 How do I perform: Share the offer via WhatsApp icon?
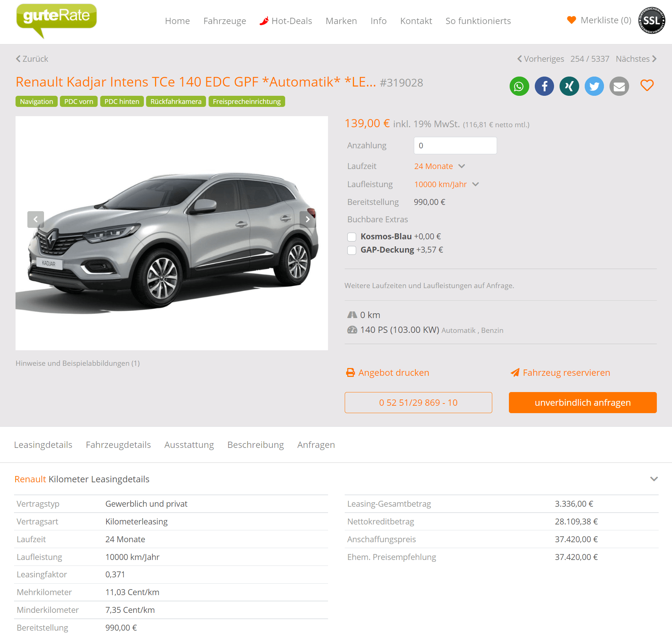tap(519, 86)
